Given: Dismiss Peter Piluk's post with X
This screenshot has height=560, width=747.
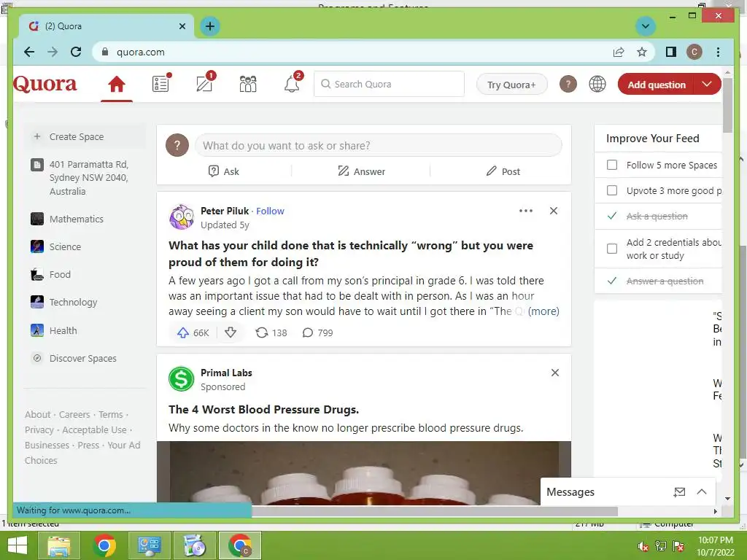Looking at the screenshot, I should (554, 211).
